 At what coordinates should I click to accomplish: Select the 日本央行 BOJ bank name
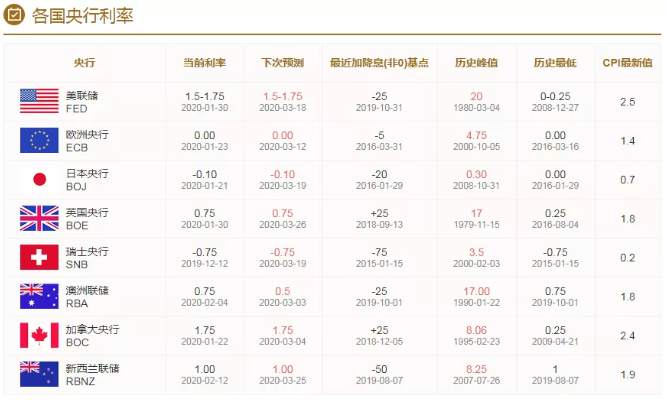tap(87, 180)
